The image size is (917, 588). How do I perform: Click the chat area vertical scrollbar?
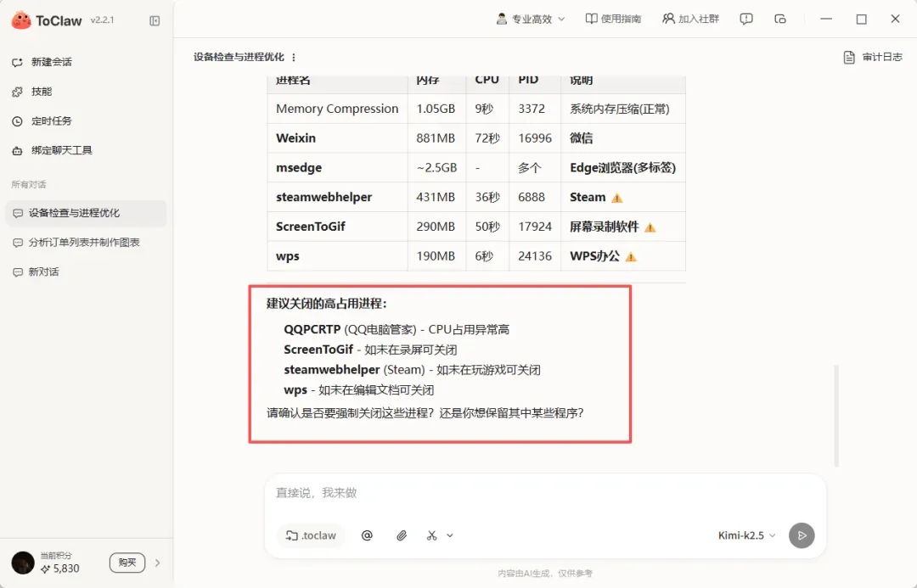click(x=837, y=416)
